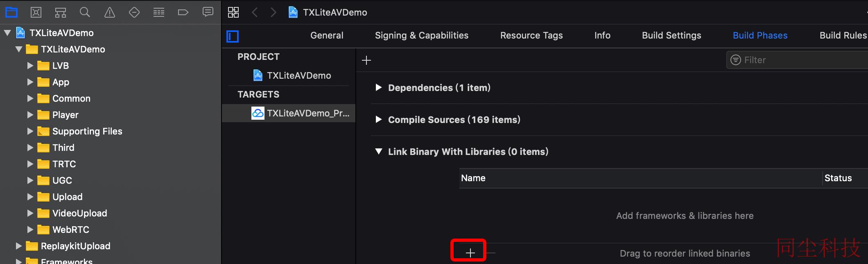Open the Test navigator diamond icon
The height and width of the screenshot is (264, 868).
[x=134, y=12]
